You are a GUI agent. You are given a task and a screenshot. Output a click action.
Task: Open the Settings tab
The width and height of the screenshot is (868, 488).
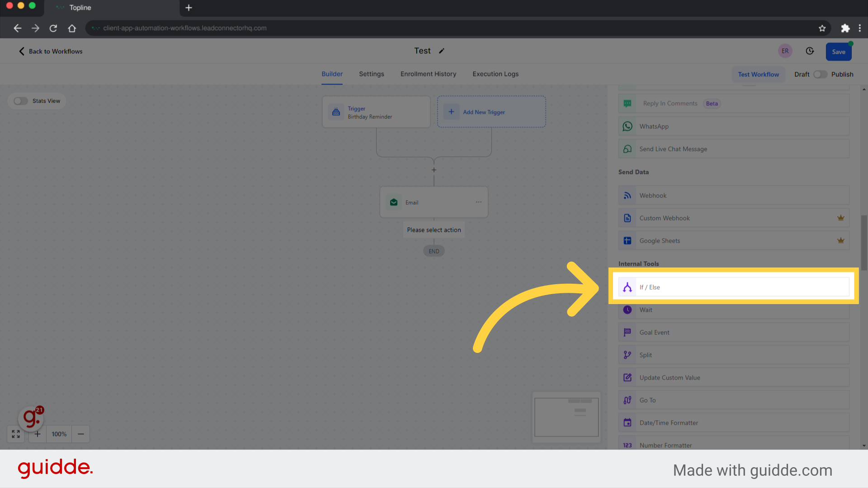point(372,74)
